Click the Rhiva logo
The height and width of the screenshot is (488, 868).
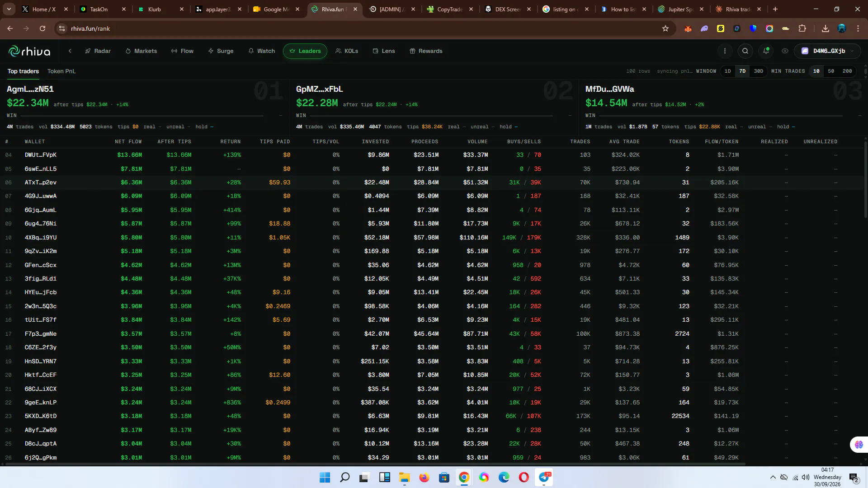coord(29,51)
